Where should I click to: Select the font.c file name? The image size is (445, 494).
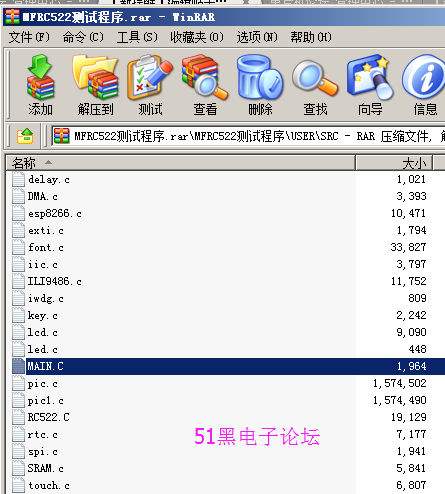[46, 247]
